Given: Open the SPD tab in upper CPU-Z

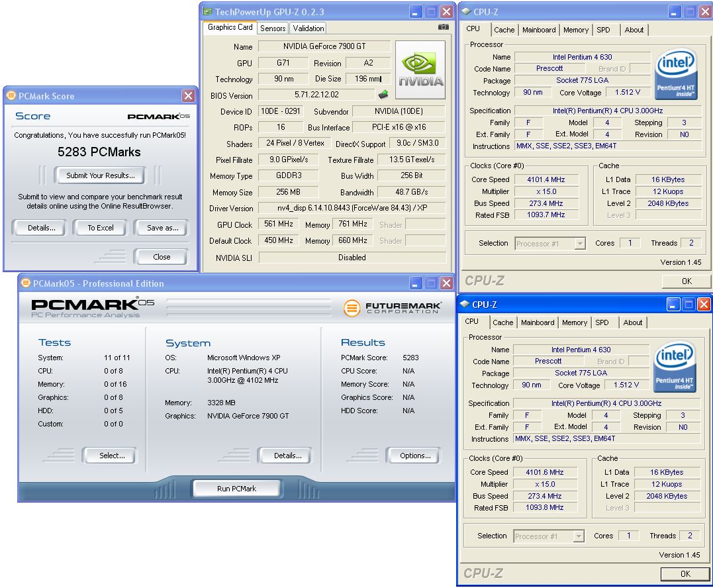Looking at the screenshot, I should click(x=603, y=30).
